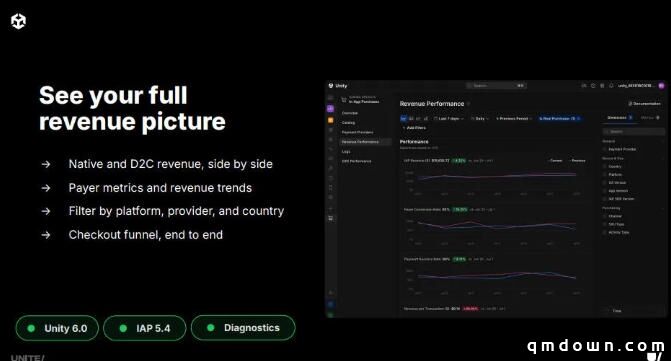Click the 'Performance' section heading
The height and width of the screenshot is (361, 671).
pos(414,142)
